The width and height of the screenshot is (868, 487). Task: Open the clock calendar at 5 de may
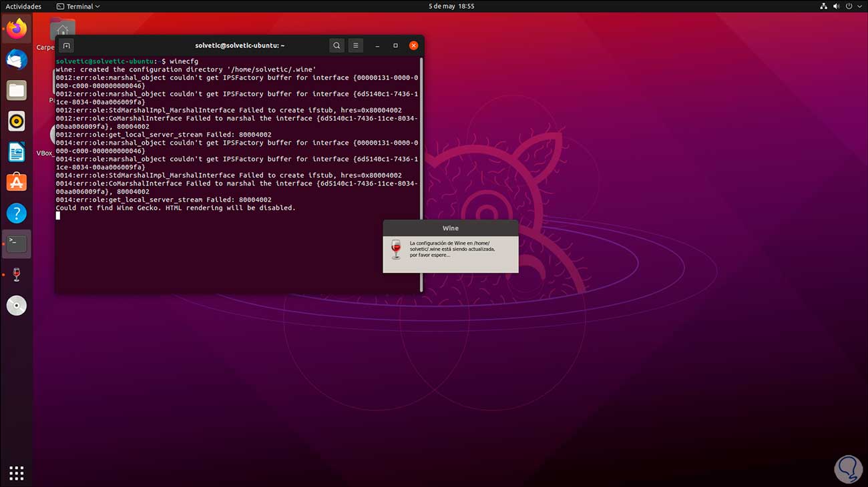click(451, 7)
